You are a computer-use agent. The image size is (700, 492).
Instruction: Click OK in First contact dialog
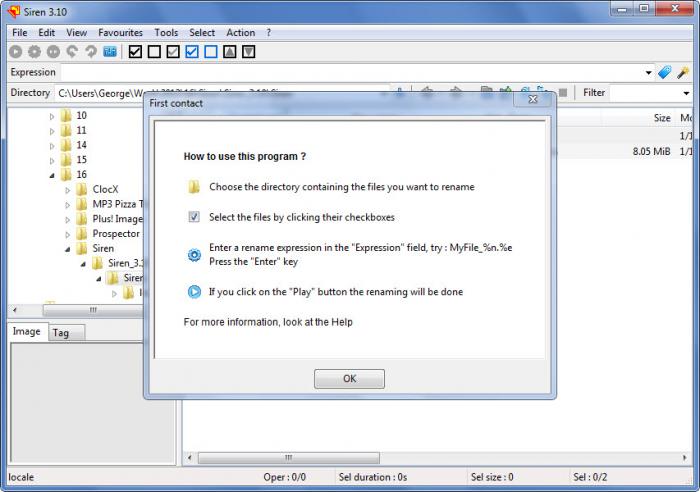pos(349,379)
